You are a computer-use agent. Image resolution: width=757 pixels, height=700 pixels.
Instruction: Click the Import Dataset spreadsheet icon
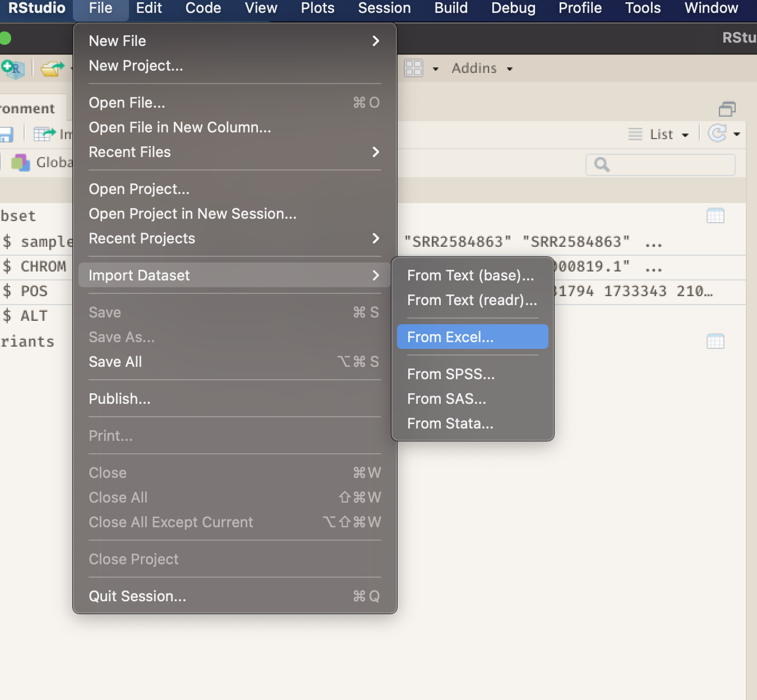click(44, 134)
